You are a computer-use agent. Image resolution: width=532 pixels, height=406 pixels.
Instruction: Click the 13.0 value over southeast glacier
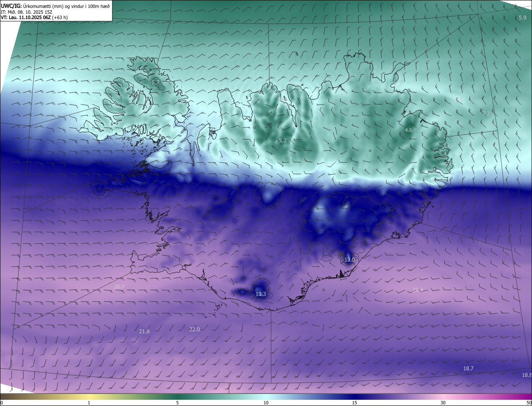pyautogui.click(x=350, y=260)
